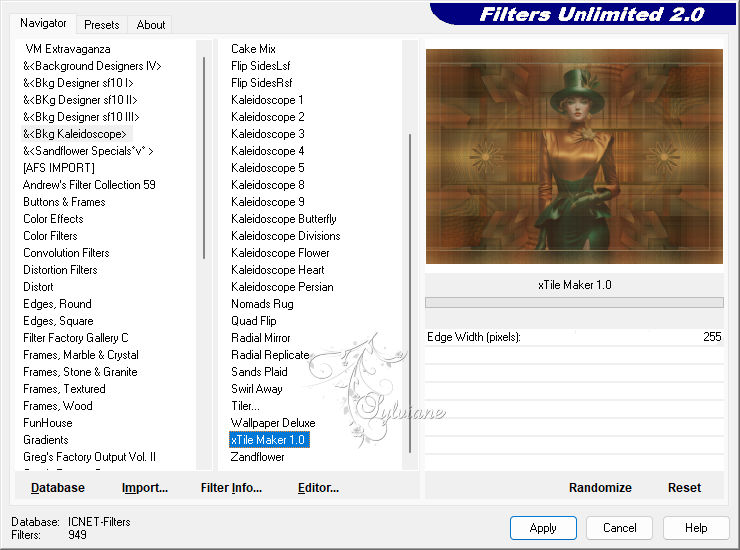The height and width of the screenshot is (550, 740).
Task: Select the Distort category
Action: click(38, 287)
